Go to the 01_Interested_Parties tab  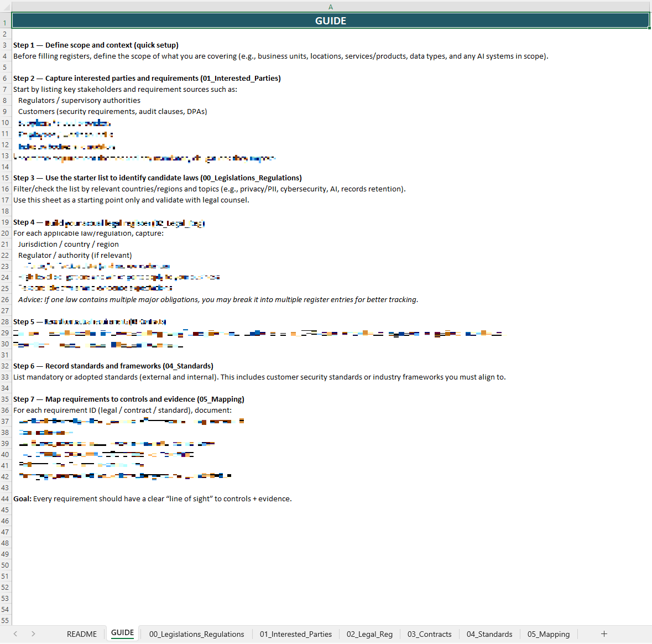point(295,634)
